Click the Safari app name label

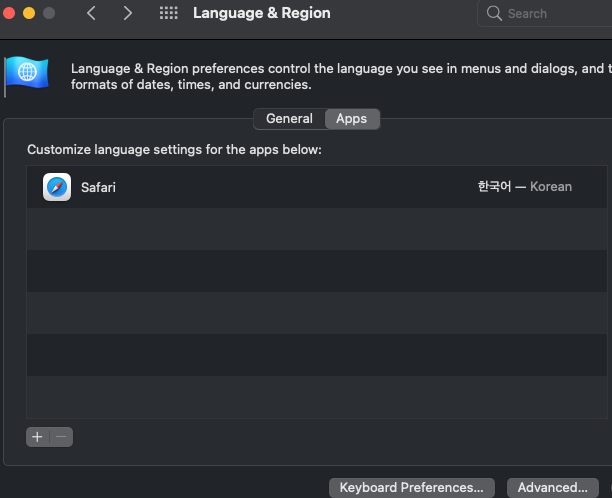[98, 187]
